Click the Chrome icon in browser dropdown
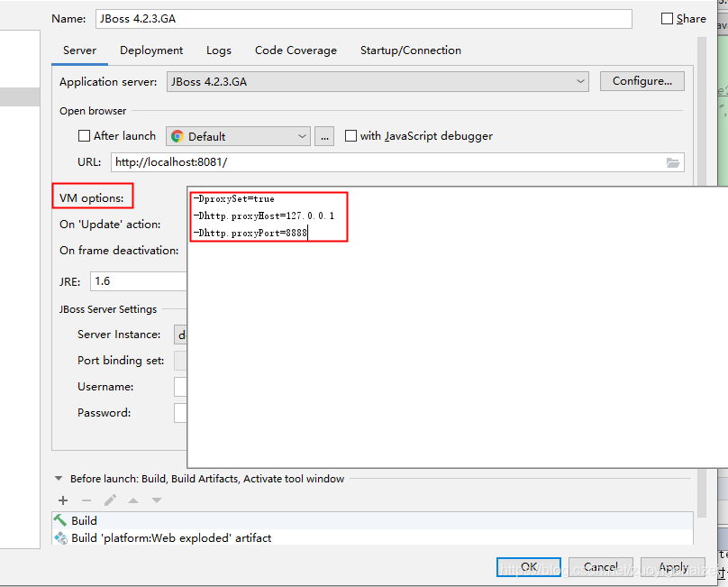This screenshot has height=587, width=728. coord(177,136)
